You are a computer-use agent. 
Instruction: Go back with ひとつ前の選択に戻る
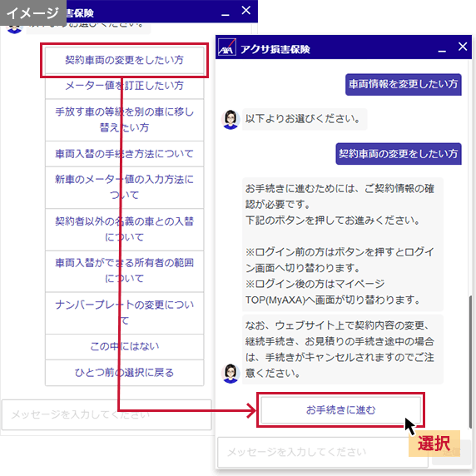click(x=125, y=373)
